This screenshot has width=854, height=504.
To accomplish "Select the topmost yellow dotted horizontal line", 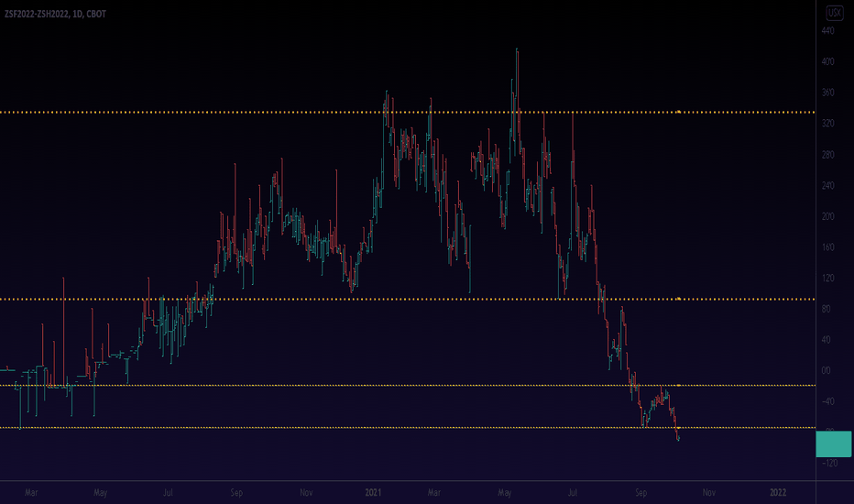I will tap(408, 112).
